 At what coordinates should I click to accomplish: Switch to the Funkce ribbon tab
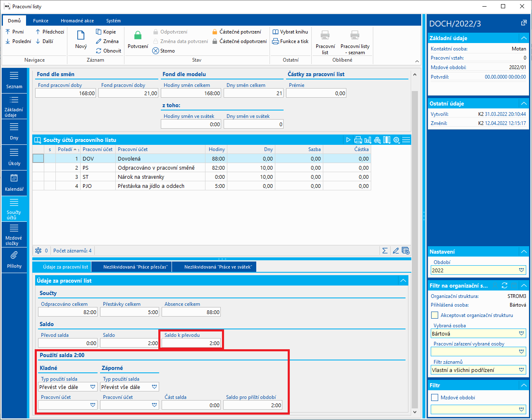coord(41,21)
